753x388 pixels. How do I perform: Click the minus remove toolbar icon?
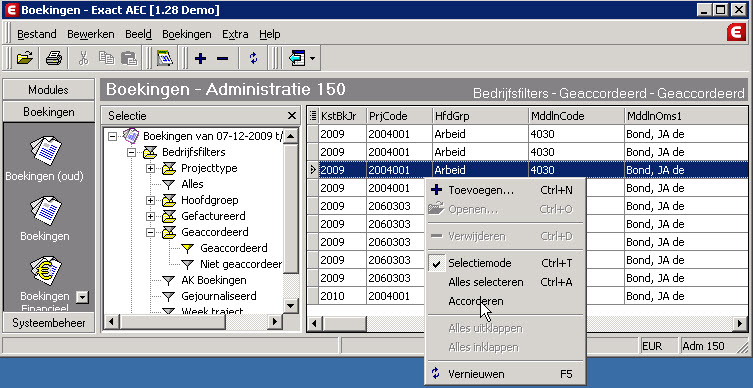pyautogui.click(x=222, y=59)
